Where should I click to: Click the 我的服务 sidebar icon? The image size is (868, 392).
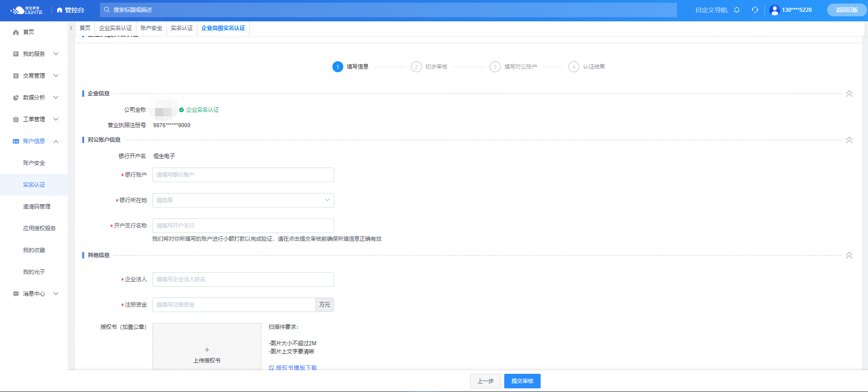click(x=16, y=54)
